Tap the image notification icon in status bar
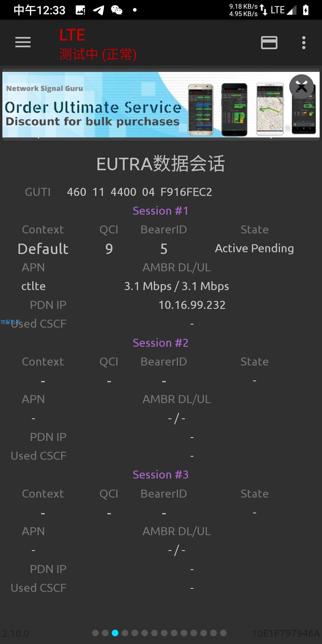The image size is (322, 644). 80,10
